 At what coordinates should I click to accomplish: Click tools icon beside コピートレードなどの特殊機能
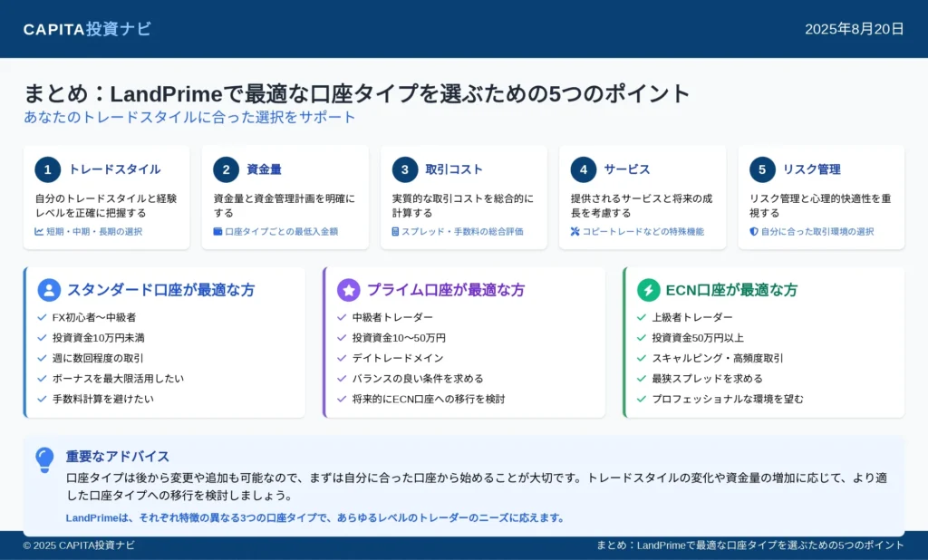(x=575, y=231)
